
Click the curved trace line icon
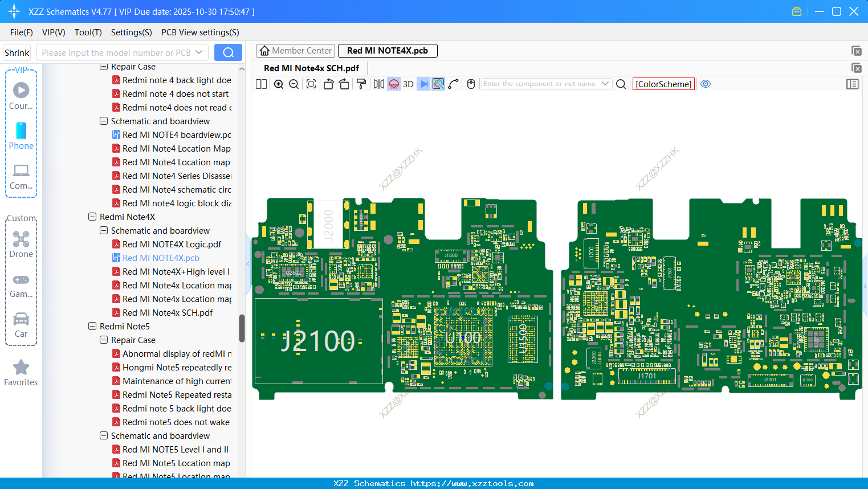click(x=454, y=84)
